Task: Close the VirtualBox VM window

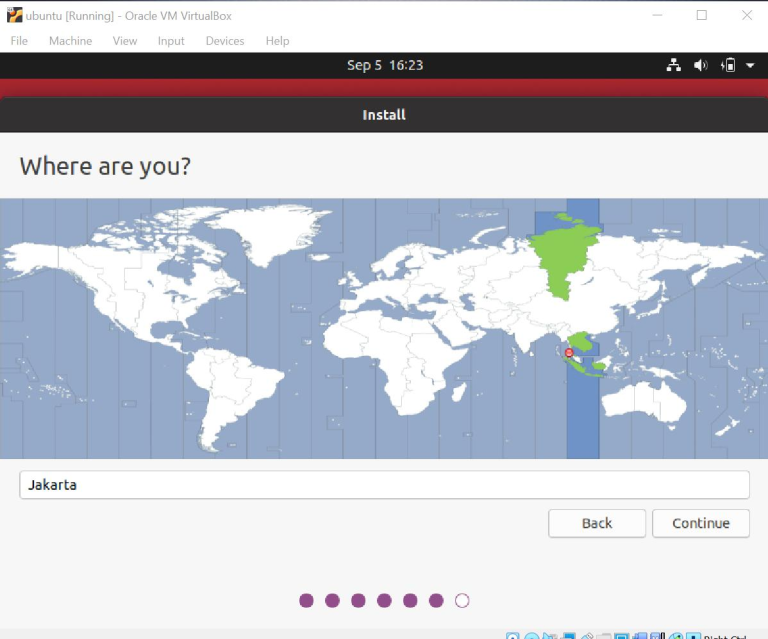Action: 746,15
